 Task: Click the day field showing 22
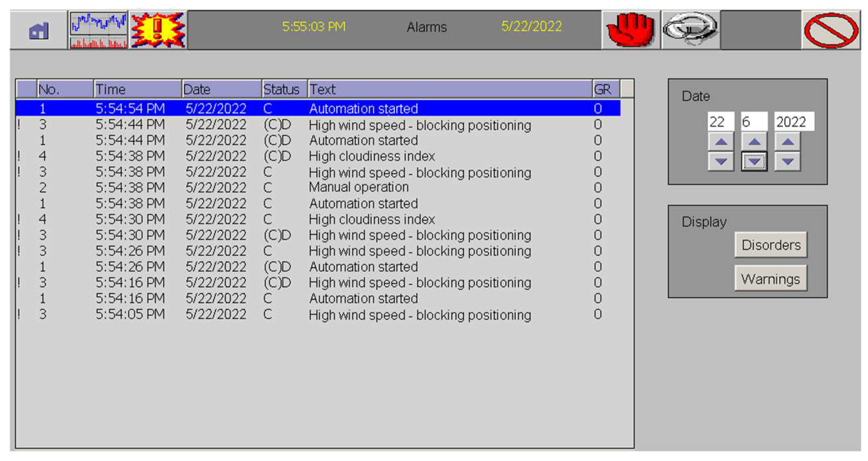click(x=720, y=121)
